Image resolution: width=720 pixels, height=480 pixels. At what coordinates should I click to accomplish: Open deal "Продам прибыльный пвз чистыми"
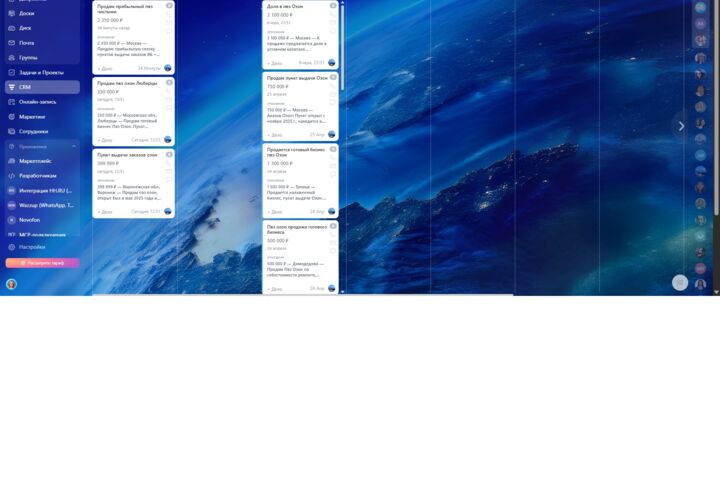(125, 9)
